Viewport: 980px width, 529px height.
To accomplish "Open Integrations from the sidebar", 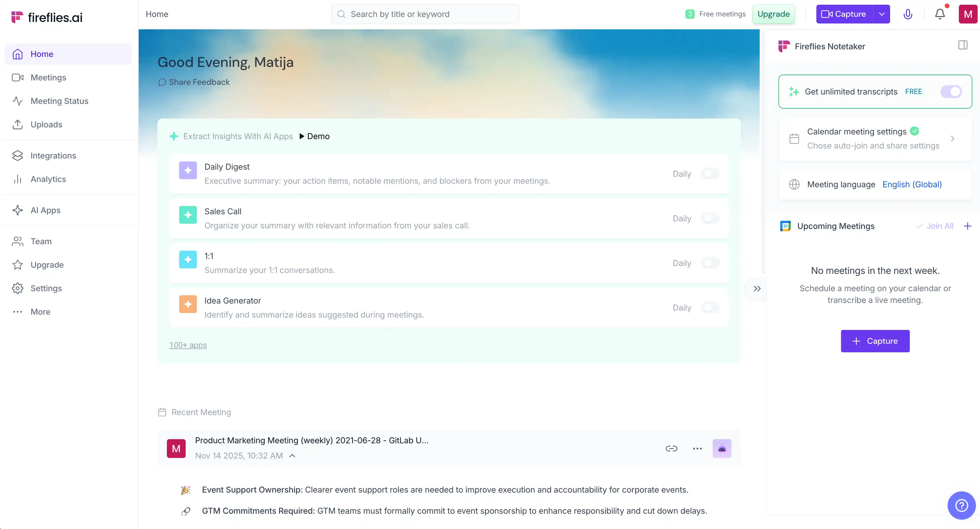I will coord(53,156).
